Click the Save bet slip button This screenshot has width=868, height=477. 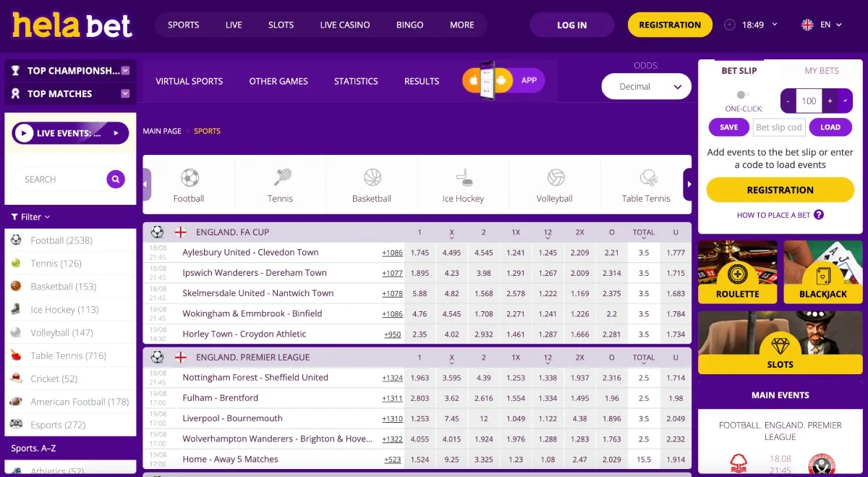(729, 127)
